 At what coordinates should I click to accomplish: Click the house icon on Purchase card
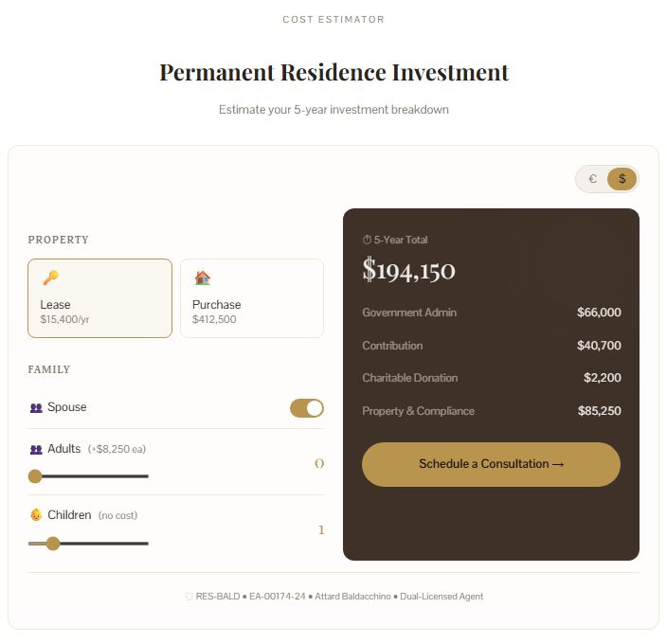coord(202,278)
